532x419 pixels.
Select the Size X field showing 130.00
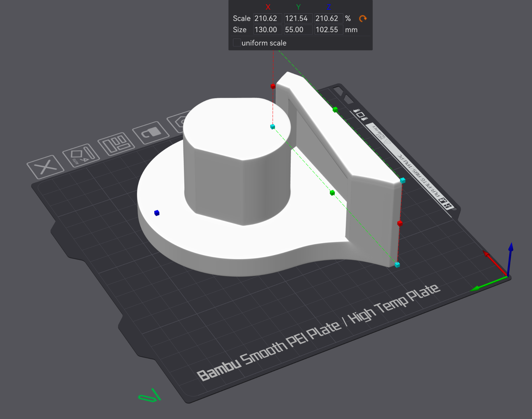(x=268, y=30)
